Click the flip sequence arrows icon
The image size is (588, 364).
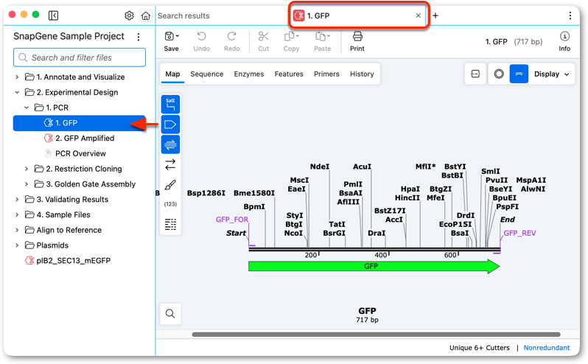(170, 164)
